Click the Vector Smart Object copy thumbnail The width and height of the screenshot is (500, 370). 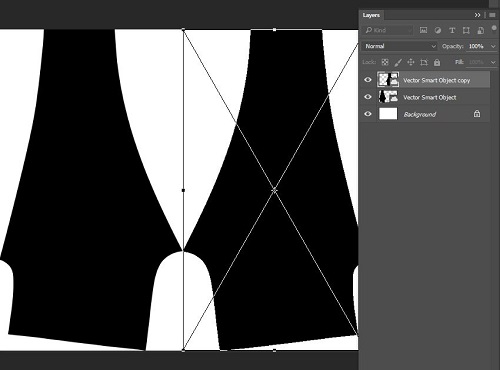(388, 80)
